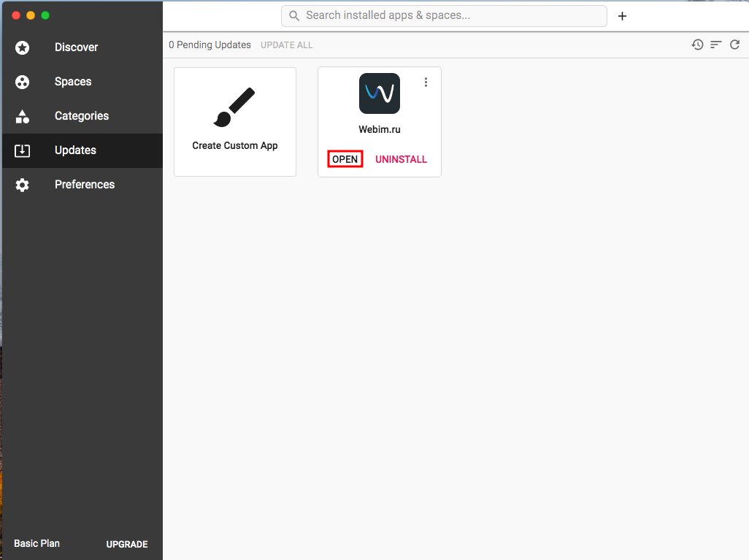Refresh the installed apps list
Viewport: 749px width, 560px height.
click(x=735, y=45)
